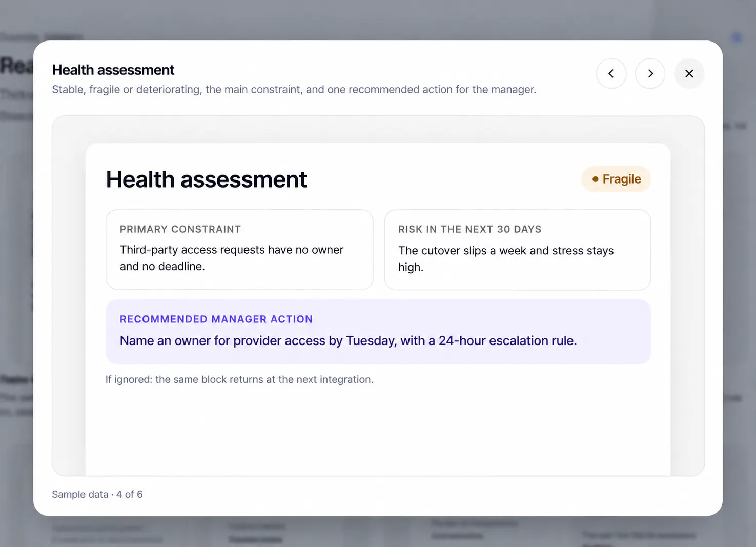Select the Risk in the Next 30 Days card
The image size is (756, 547).
coord(518,249)
